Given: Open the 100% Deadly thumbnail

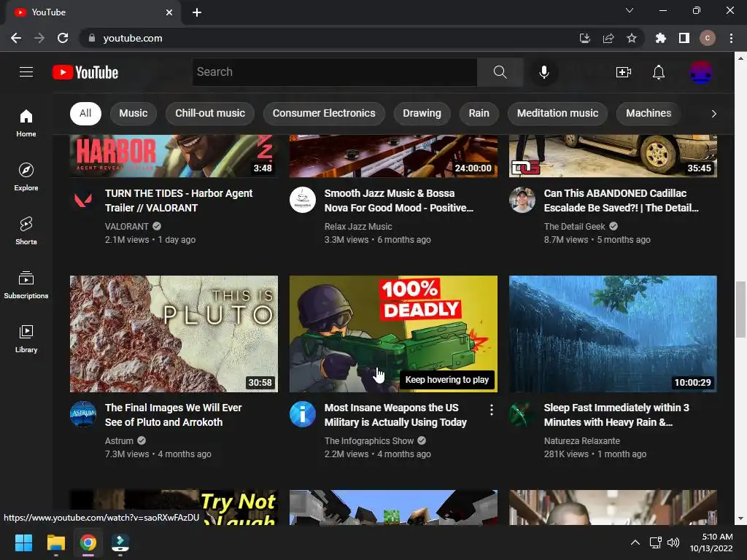Looking at the screenshot, I should [393, 334].
